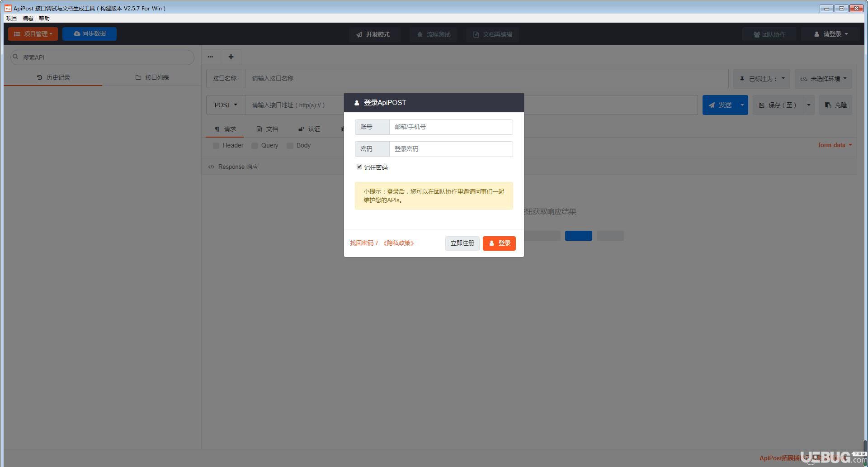This screenshot has width=868, height=467.
Task: Open the 未选择环境 environment dropdown
Action: point(824,79)
